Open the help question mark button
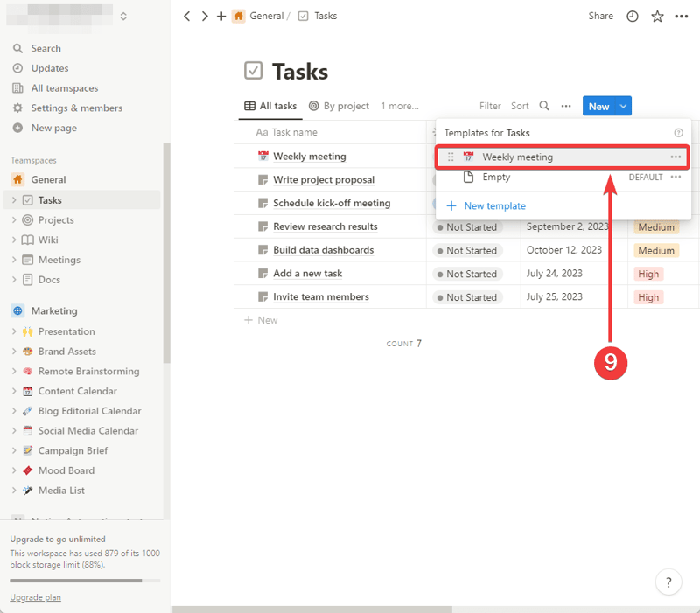Image resolution: width=700 pixels, height=613 pixels. (668, 582)
